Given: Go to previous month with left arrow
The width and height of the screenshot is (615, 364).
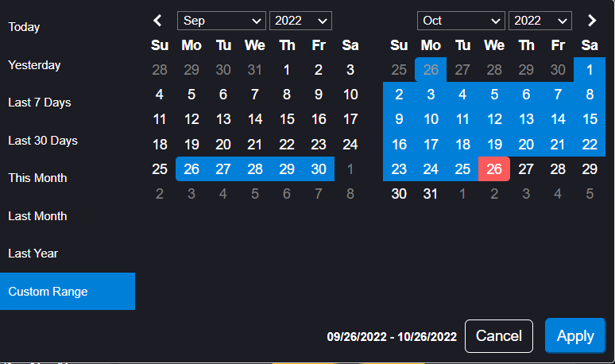Looking at the screenshot, I should pos(157,21).
